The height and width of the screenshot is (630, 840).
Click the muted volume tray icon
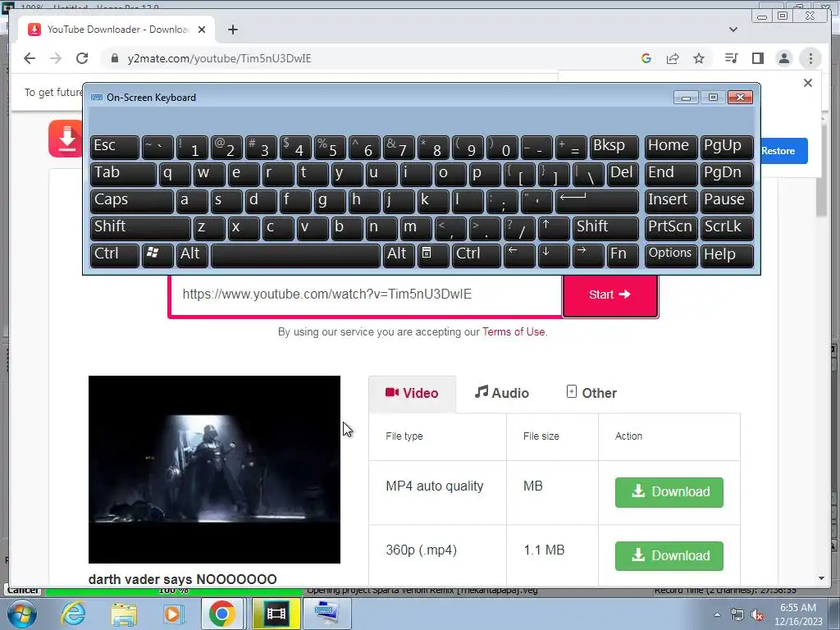point(757,615)
